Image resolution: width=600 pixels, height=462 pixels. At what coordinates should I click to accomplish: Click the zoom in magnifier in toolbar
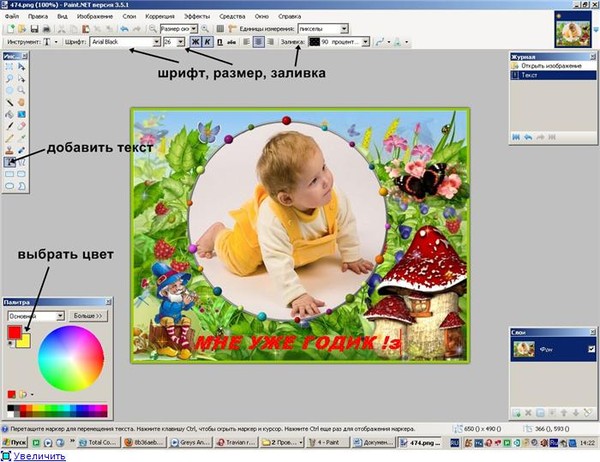pyautogui.click(x=205, y=29)
